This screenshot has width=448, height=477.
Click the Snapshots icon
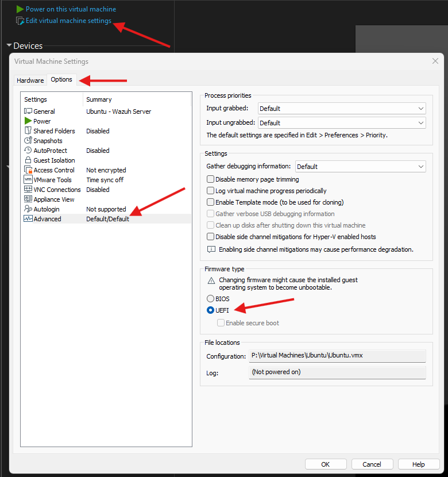coord(28,141)
